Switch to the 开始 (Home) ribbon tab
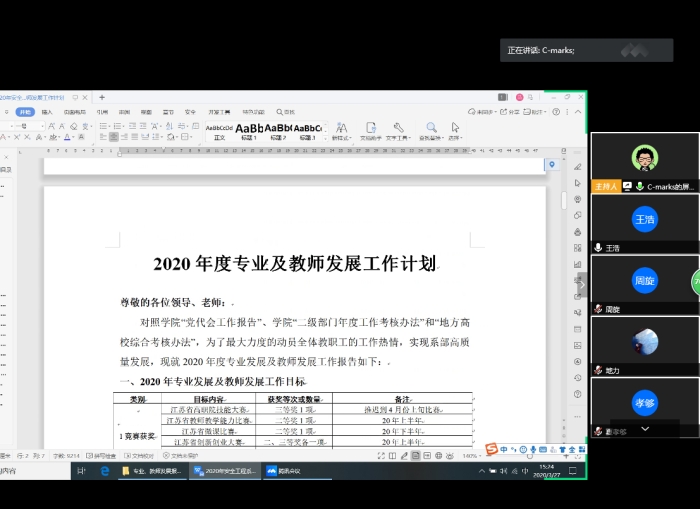Image resolution: width=700 pixels, height=509 pixels. pyautogui.click(x=25, y=112)
